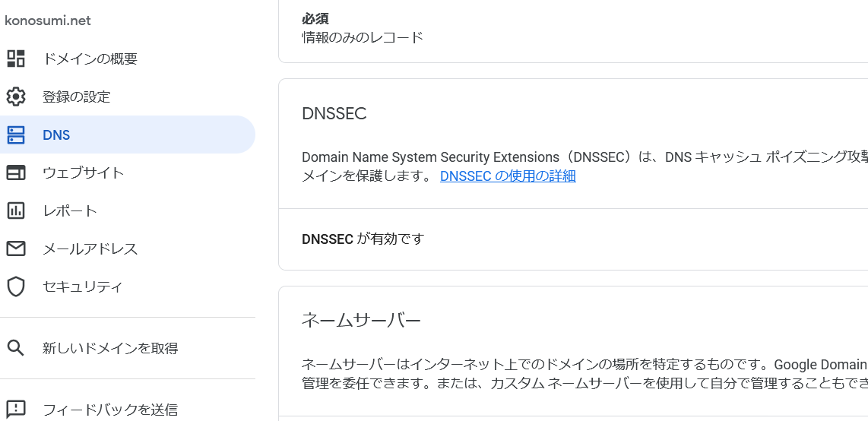
Task: Click the domain overview dashboard icon
Action: (15, 59)
